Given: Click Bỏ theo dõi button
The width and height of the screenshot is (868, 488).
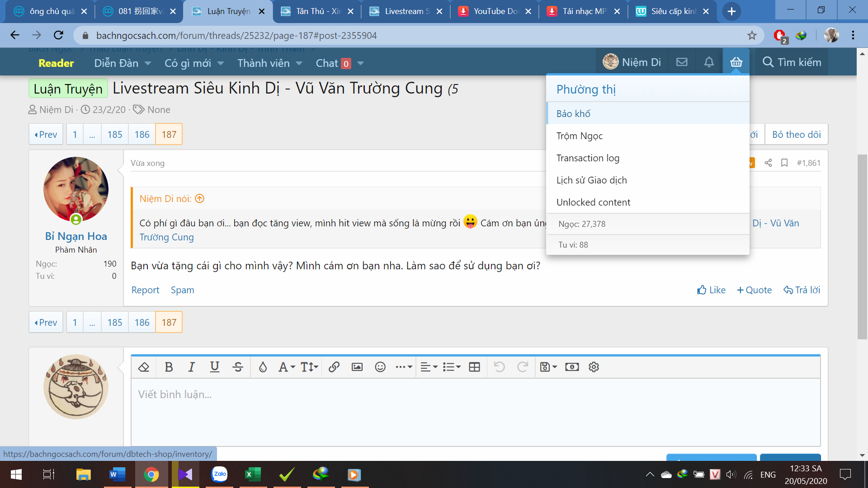Looking at the screenshot, I should [x=796, y=134].
